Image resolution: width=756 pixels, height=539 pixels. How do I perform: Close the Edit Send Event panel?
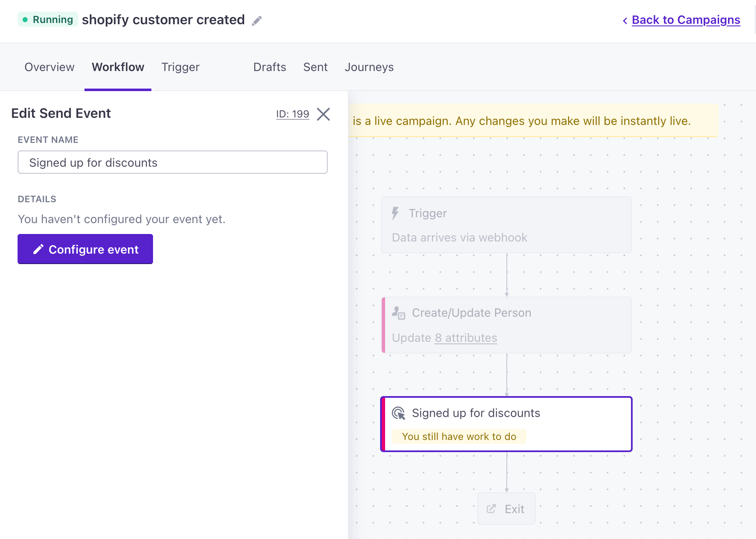pos(323,114)
